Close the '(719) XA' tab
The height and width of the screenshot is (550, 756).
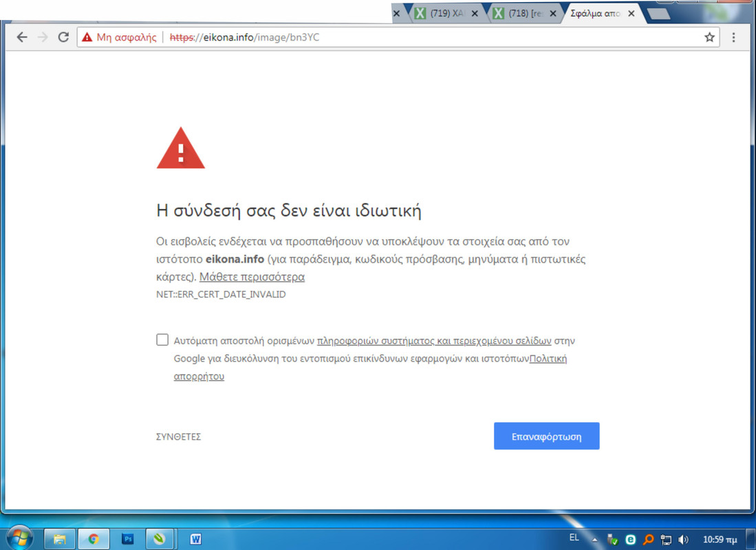click(x=475, y=14)
